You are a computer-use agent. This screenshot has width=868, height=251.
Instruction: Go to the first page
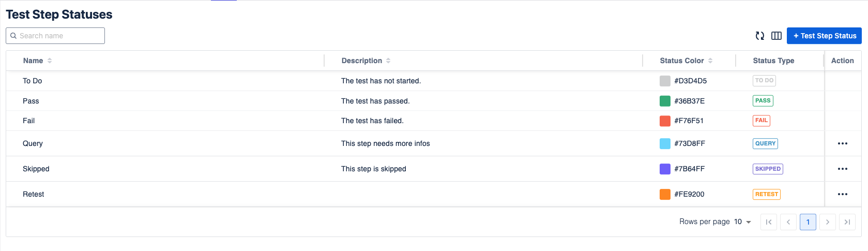769,222
